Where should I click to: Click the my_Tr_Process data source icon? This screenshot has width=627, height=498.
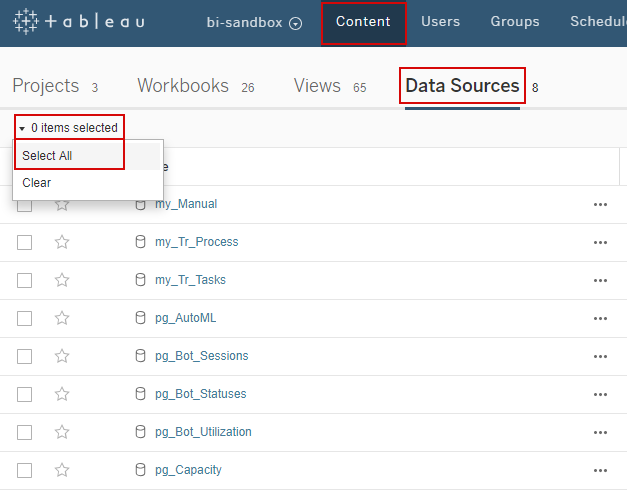140,242
